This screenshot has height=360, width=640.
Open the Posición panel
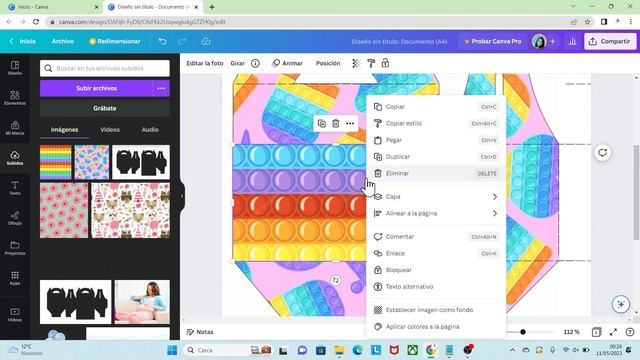coord(328,63)
